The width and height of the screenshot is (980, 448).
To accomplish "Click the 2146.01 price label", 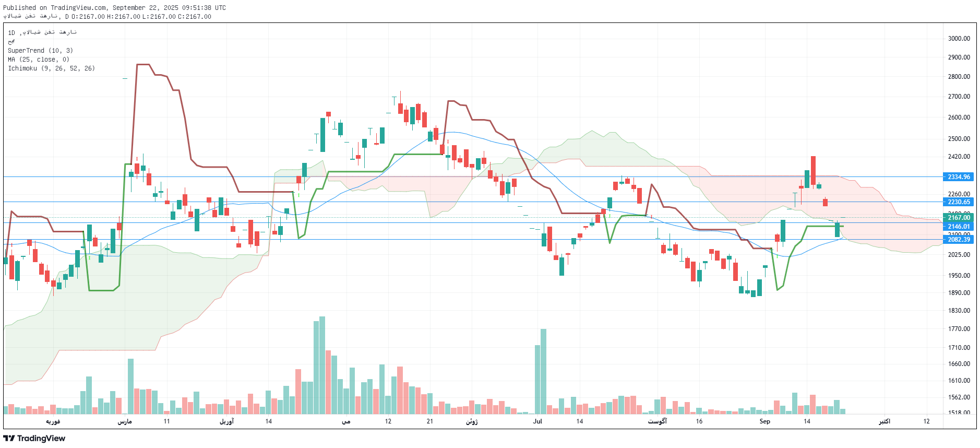I will (x=958, y=227).
